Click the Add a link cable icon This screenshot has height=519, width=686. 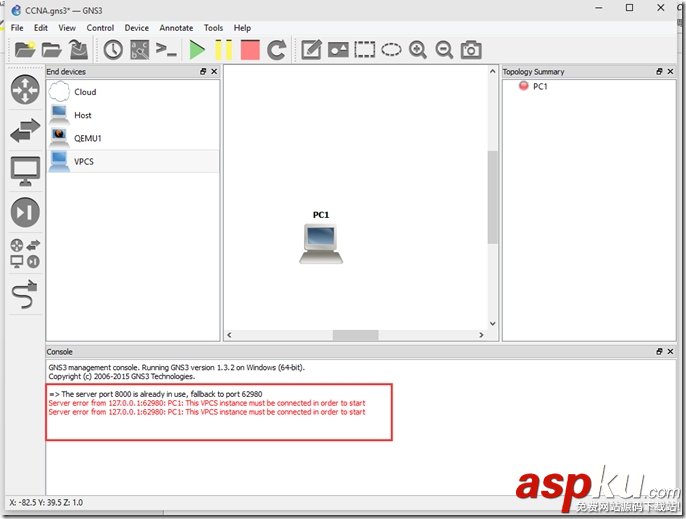click(x=25, y=294)
